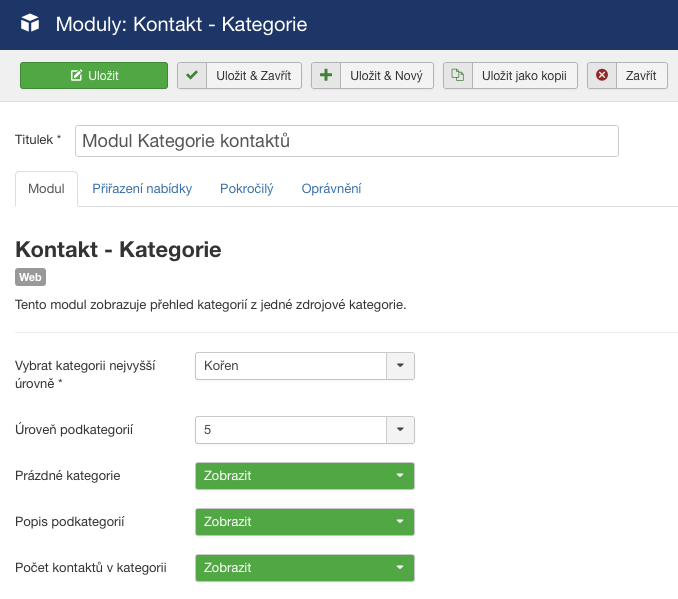
Task: Click the Uložit jako kopii button label
Action: click(x=524, y=76)
